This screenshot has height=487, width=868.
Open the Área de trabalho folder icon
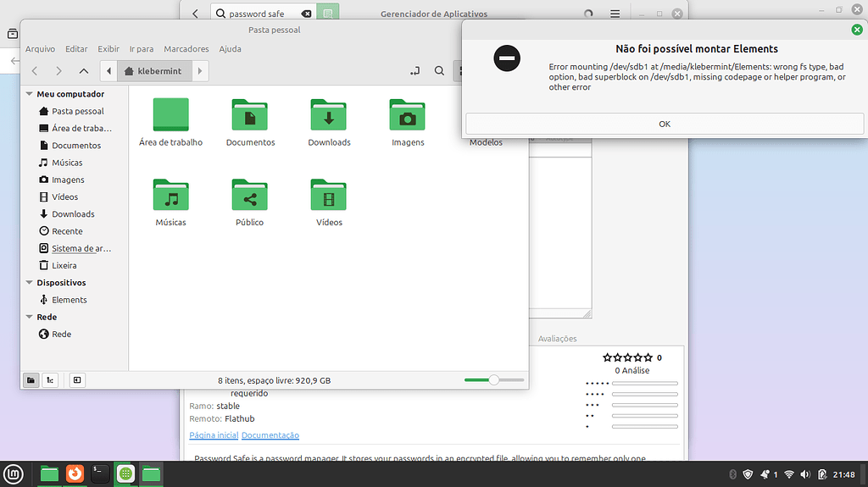point(170,115)
